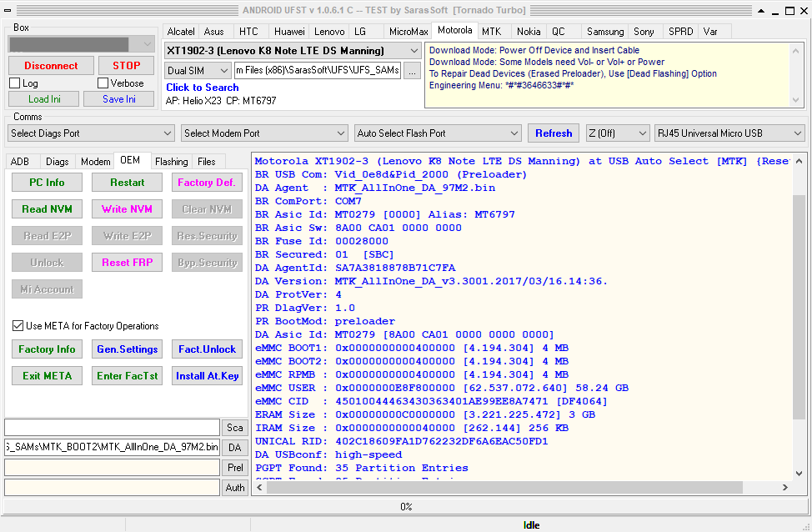Expand the Select Diags Port dropdown
This screenshot has height=532, width=812.
(x=91, y=133)
